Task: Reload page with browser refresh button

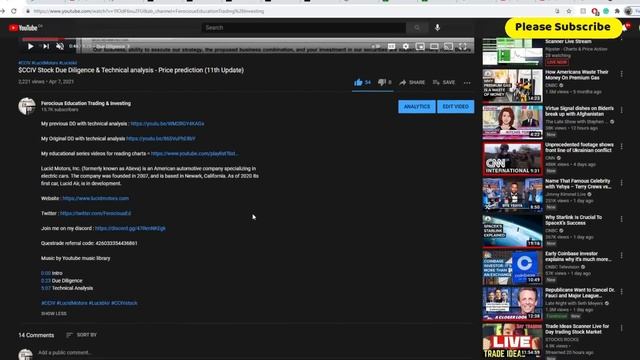Action: (14, 11)
